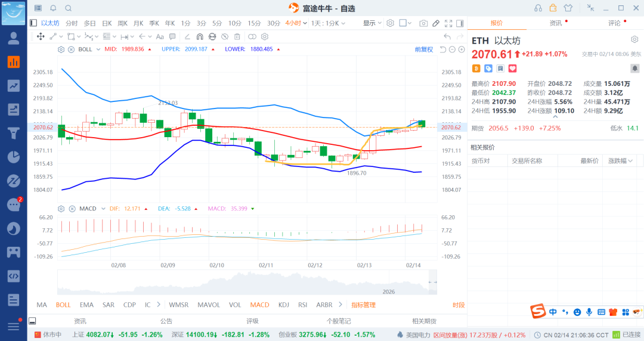Open BOLL indicator settings gear
Viewport: 644px width, 341px height.
[61, 49]
